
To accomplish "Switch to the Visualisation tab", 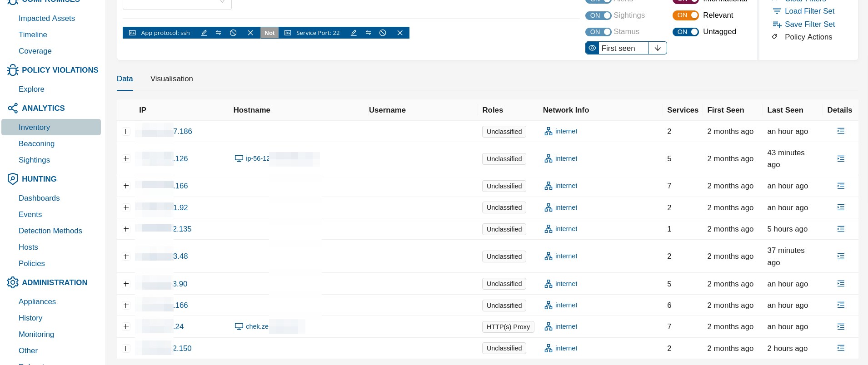I will click(171, 79).
